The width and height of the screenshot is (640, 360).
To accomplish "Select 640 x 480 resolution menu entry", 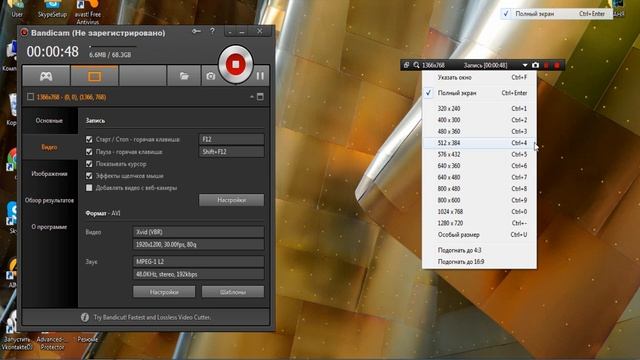I will coord(479,177).
